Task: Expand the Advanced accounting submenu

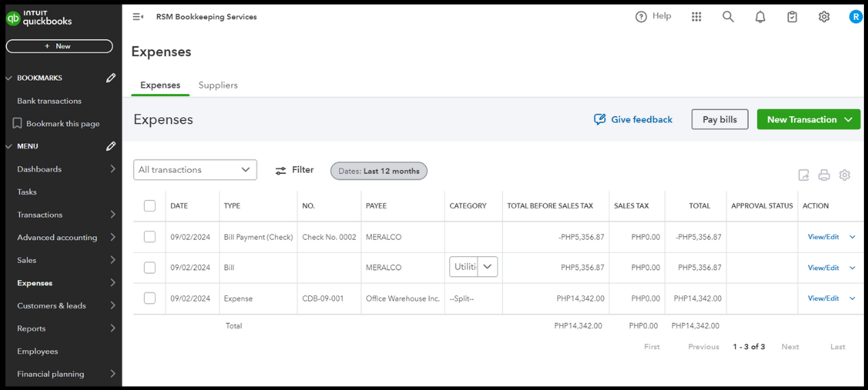Action: (x=113, y=237)
